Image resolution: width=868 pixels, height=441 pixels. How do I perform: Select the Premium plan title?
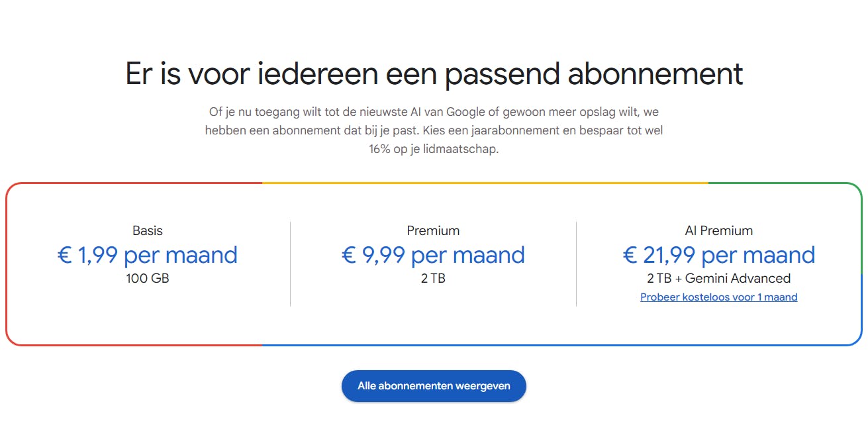[433, 231]
